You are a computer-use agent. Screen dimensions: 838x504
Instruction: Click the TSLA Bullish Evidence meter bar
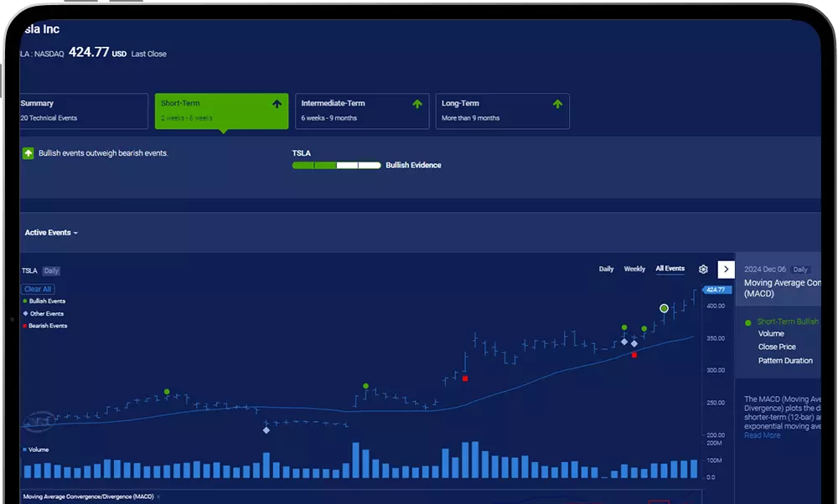336,166
